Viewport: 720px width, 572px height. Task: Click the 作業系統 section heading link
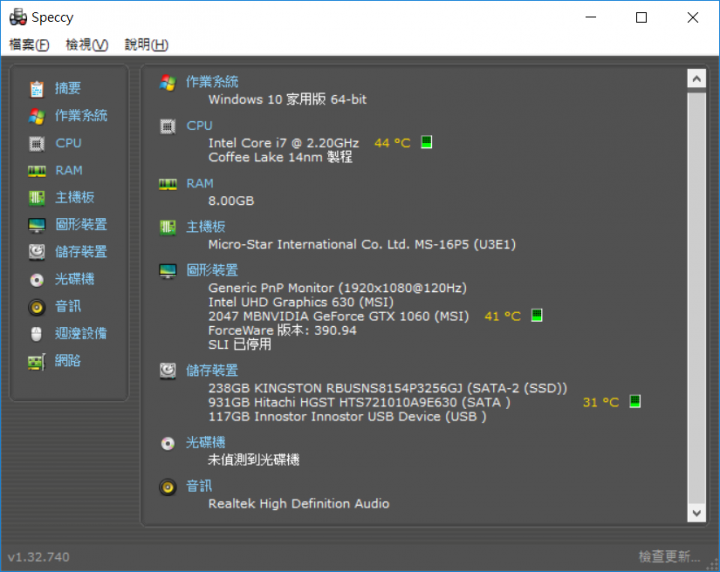pyautogui.click(x=212, y=82)
